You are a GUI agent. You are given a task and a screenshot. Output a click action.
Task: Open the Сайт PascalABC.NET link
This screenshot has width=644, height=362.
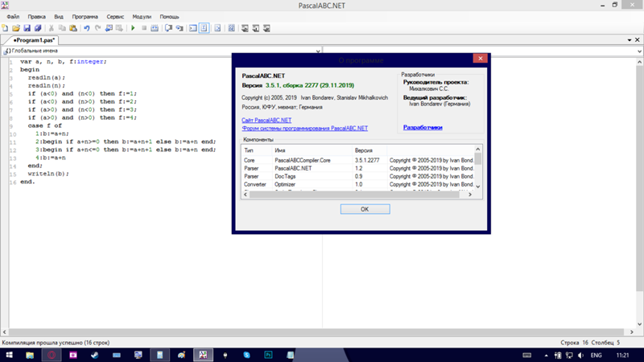coord(266,120)
